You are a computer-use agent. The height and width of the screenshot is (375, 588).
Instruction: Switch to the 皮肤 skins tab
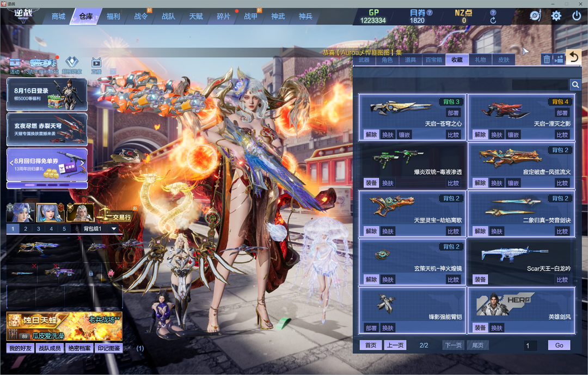(x=504, y=60)
